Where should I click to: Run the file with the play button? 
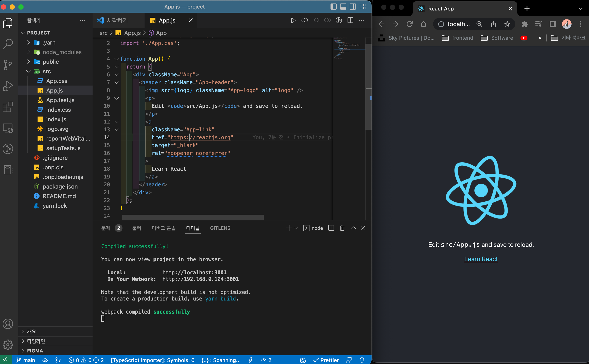[293, 21]
